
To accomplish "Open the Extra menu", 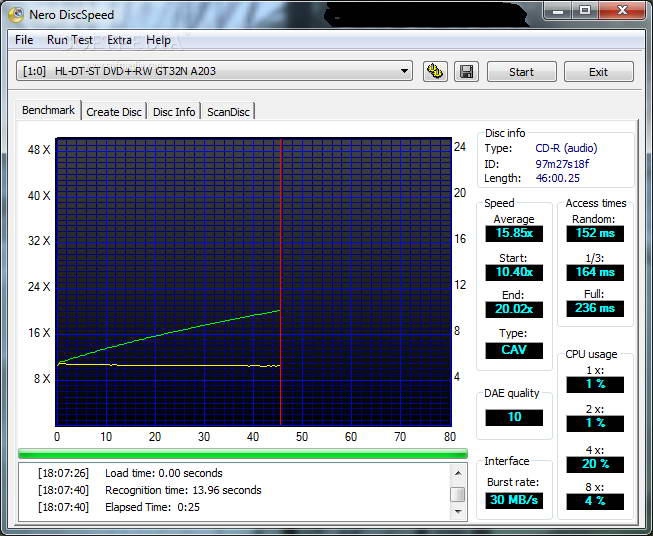I will pyautogui.click(x=119, y=40).
